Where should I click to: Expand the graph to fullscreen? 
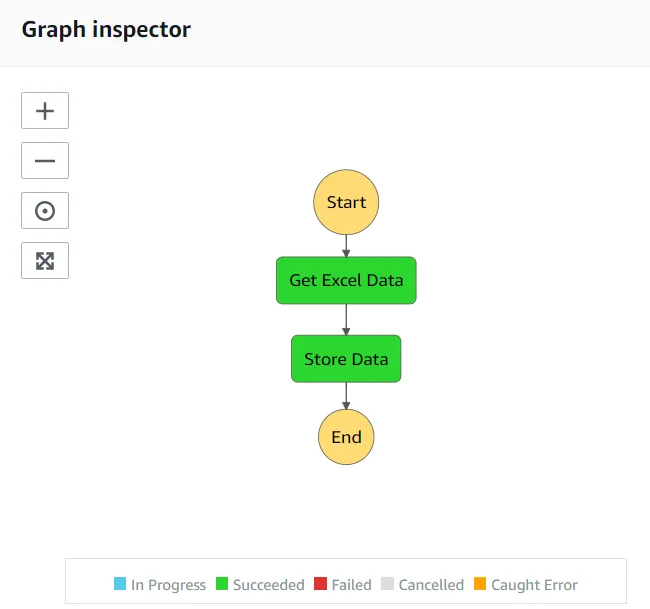point(45,261)
